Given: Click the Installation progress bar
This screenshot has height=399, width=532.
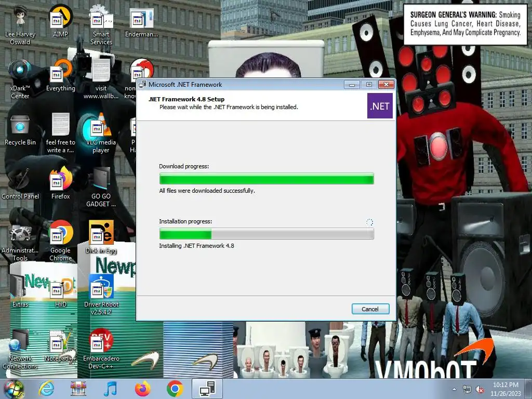Looking at the screenshot, I should [267, 234].
